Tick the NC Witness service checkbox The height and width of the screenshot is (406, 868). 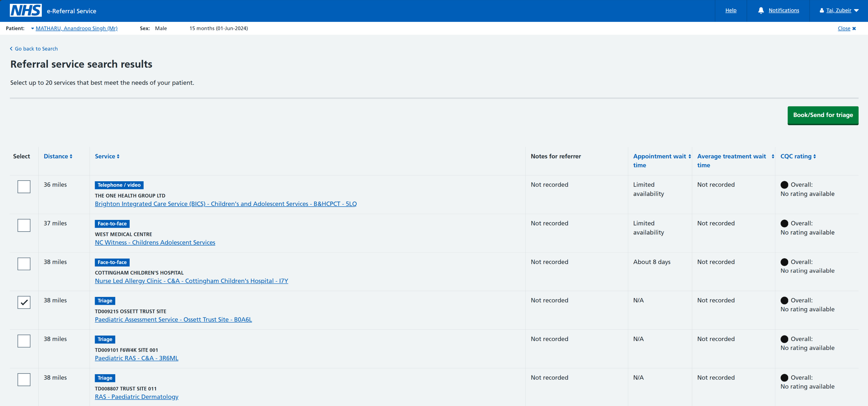pos(24,225)
